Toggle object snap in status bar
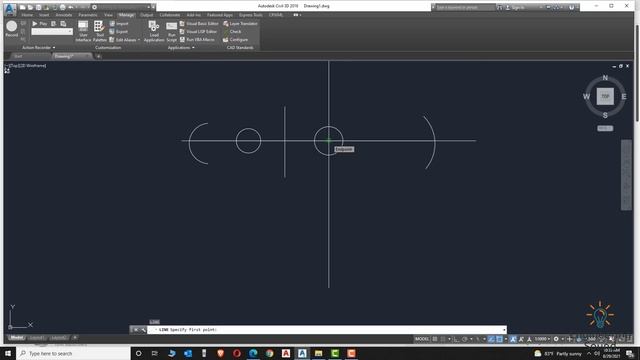 point(499,339)
